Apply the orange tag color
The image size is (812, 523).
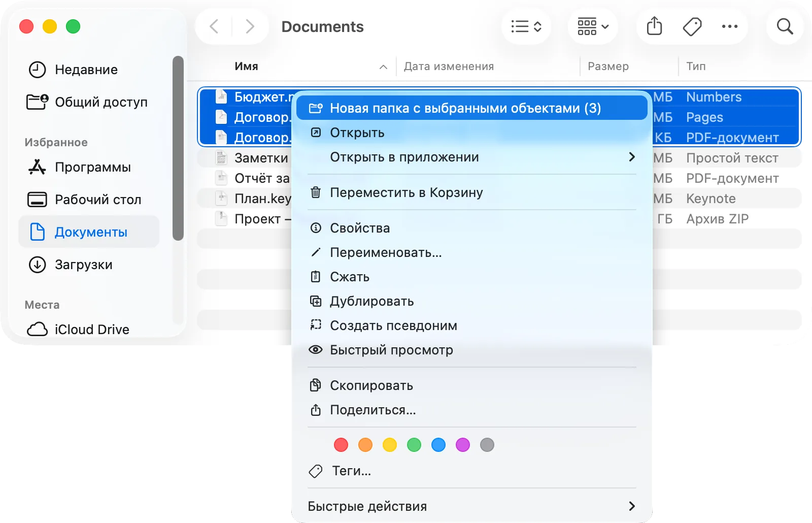click(x=365, y=445)
